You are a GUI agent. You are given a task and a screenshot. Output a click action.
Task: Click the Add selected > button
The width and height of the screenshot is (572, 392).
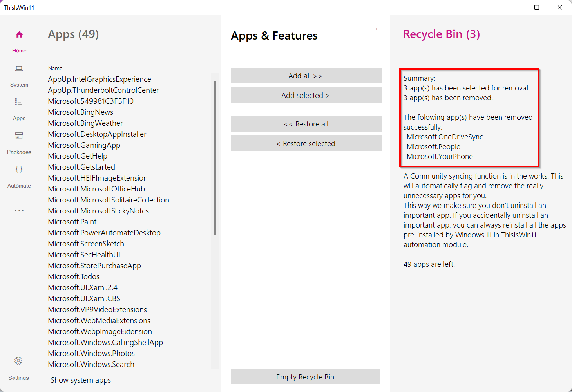pos(306,95)
